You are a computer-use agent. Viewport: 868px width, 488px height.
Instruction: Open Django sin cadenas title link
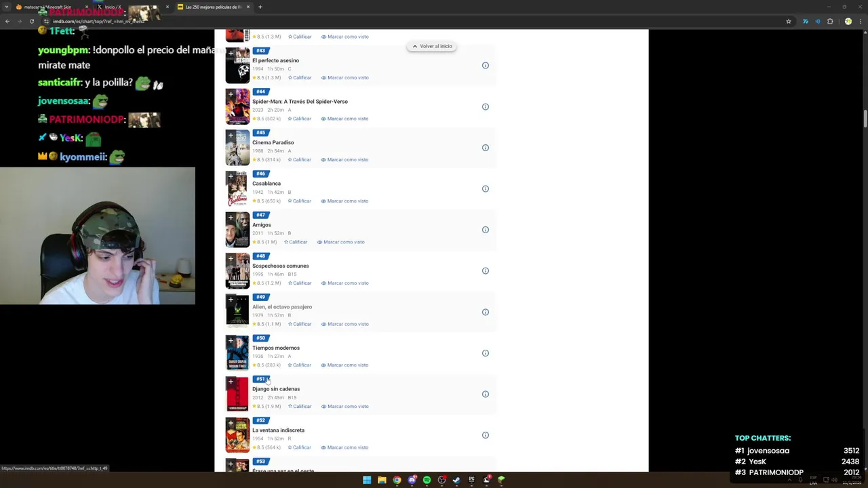click(x=276, y=389)
